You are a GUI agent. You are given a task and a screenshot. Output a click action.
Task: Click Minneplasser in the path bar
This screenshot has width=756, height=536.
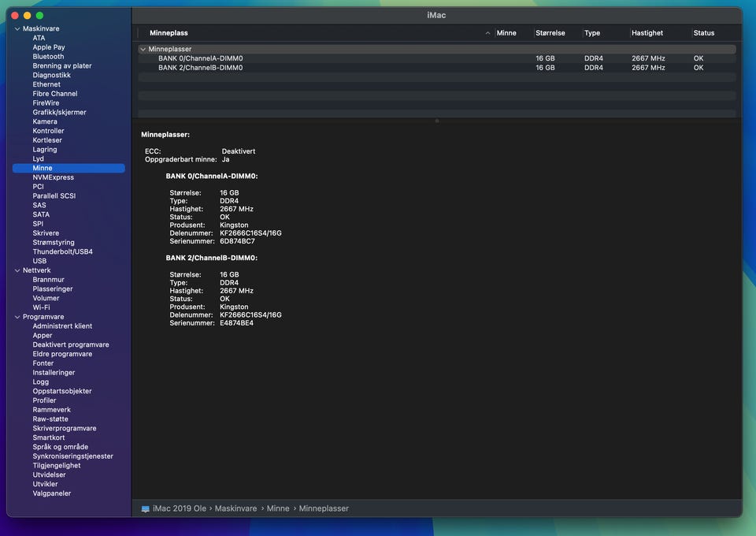pyautogui.click(x=324, y=509)
